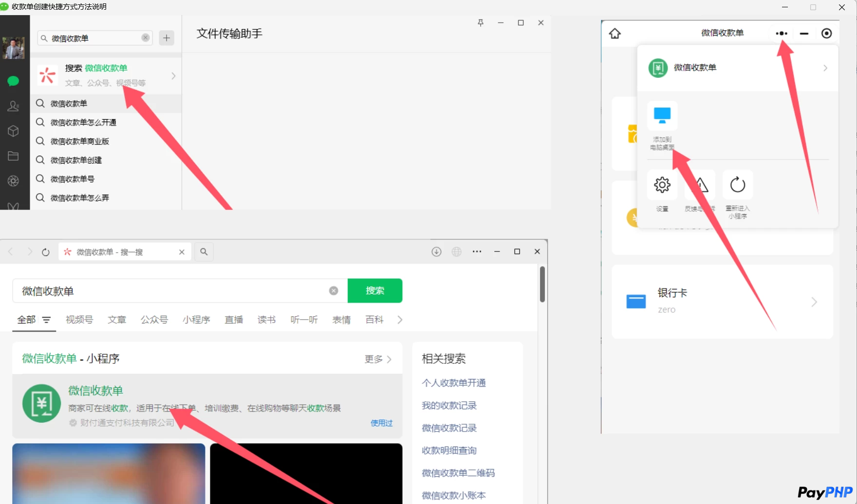
Task: Open 我的收款记录 related search
Action: pos(449,405)
